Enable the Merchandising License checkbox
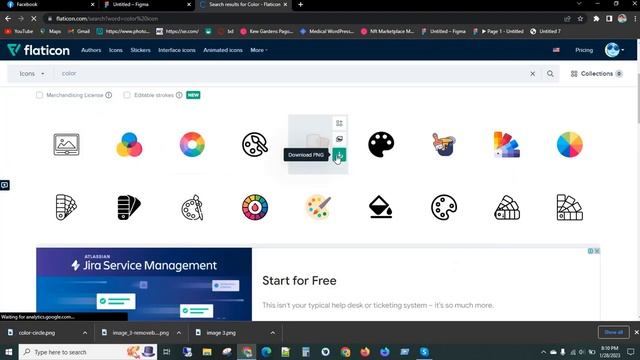 [39, 95]
